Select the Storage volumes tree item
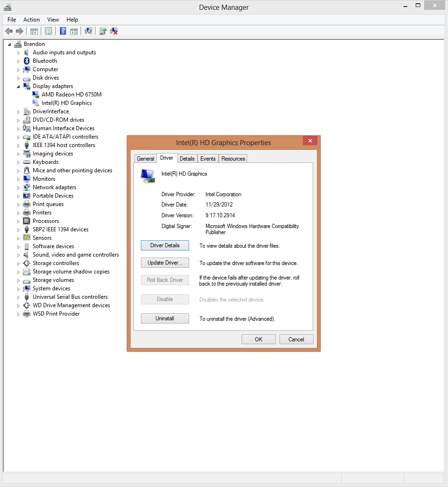The width and height of the screenshot is (448, 487). pyautogui.click(x=53, y=280)
